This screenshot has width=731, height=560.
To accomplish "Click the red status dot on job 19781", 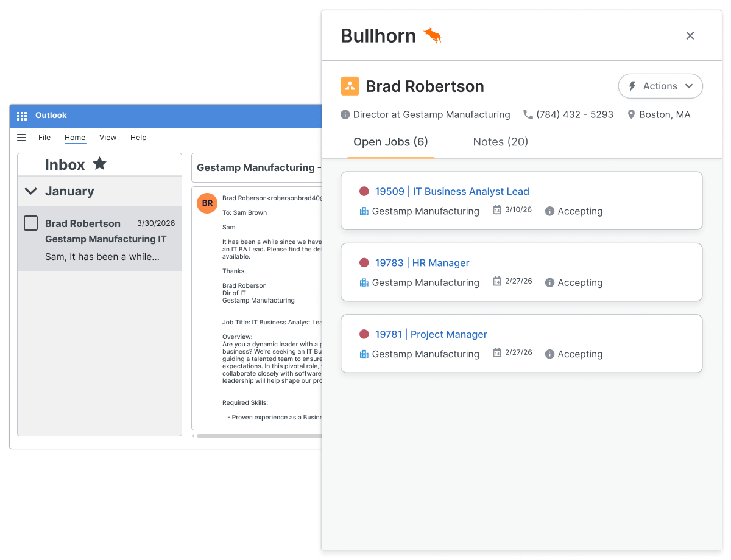I will [364, 334].
